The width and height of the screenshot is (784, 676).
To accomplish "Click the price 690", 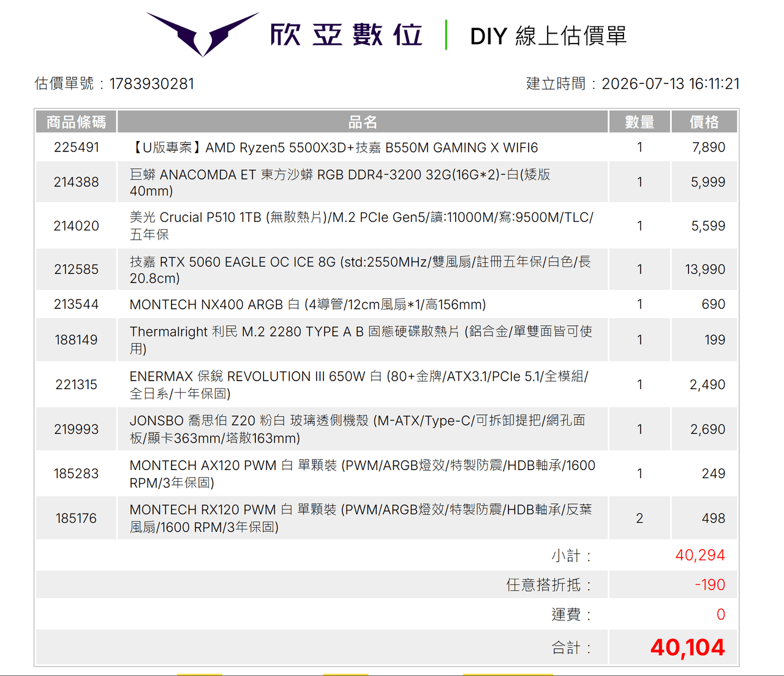I will (x=714, y=304).
